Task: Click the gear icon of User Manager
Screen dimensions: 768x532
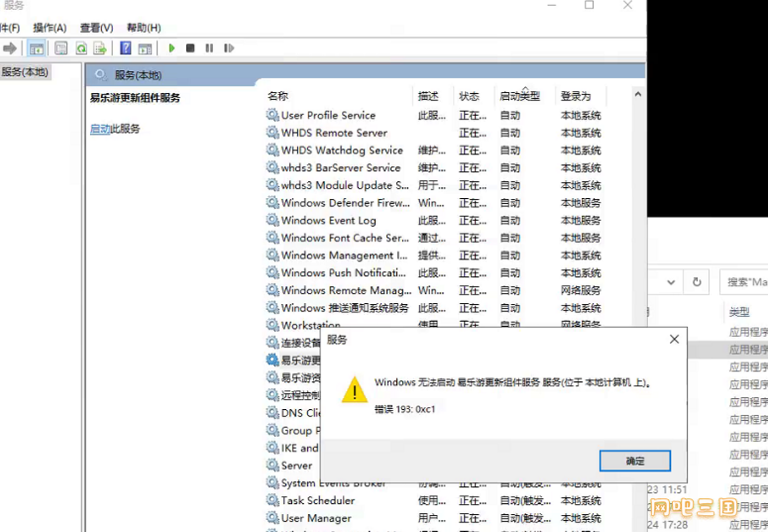Action: (x=273, y=518)
